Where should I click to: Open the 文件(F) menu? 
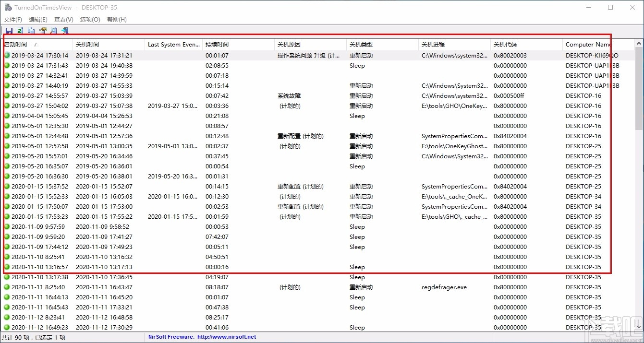pyautogui.click(x=13, y=20)
